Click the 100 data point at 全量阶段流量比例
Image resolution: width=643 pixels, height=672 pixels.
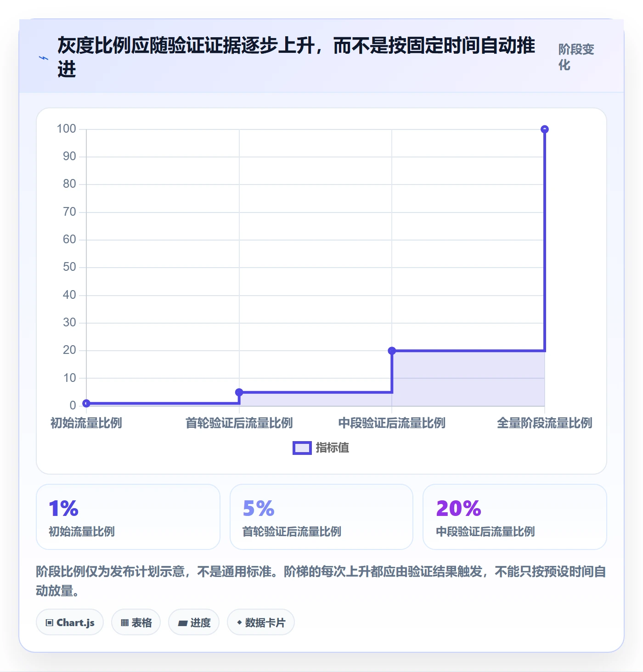coord(545,129)
